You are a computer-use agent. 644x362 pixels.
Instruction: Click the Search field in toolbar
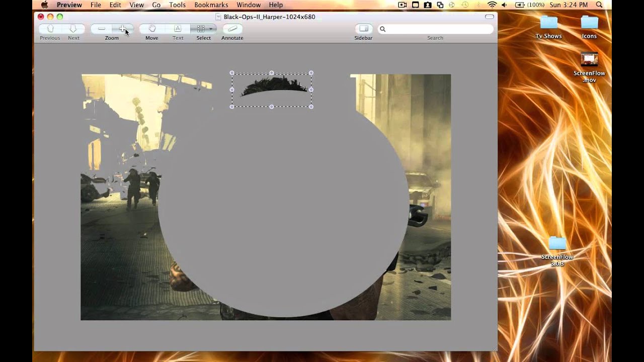[435, 29]
